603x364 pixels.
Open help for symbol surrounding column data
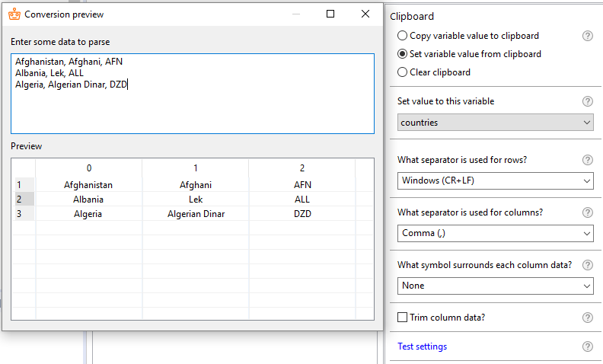point(587,265)
